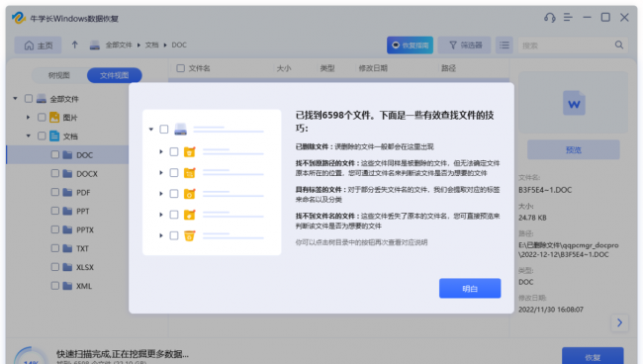This screenshot has height=364, width=643.
Task: Click the 预览 preview button
Action: point(574,149)
